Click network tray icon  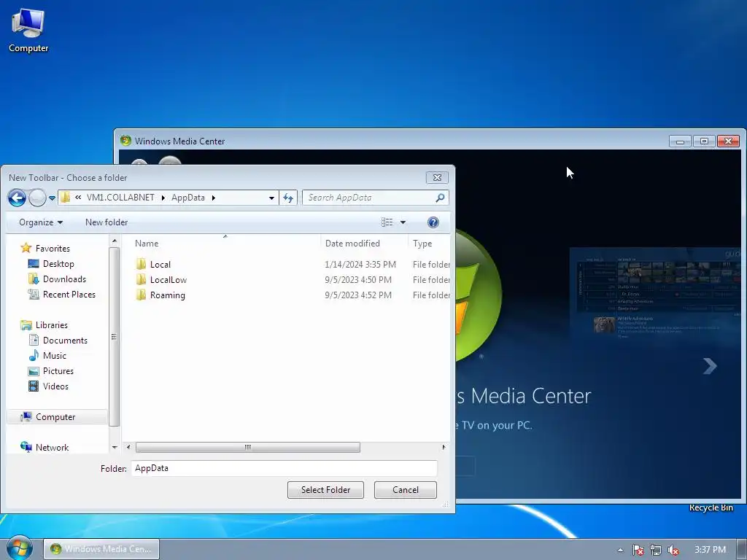click(656, 550)
